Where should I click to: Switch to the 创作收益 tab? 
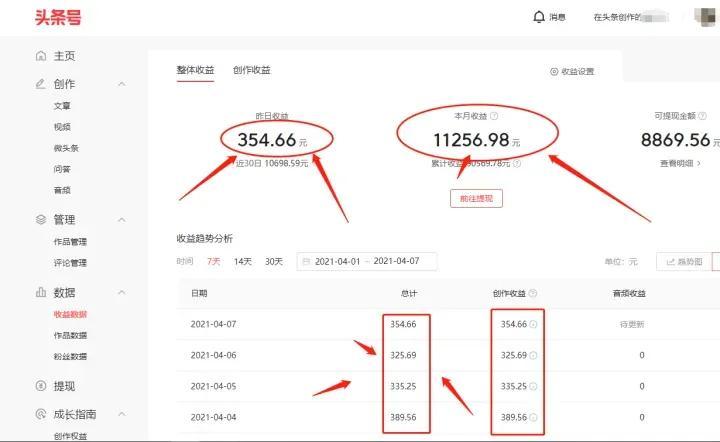point(252,70)
